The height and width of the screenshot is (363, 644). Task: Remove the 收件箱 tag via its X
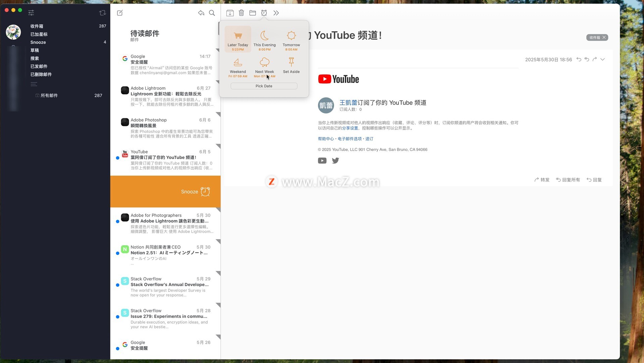pos(604,37)
